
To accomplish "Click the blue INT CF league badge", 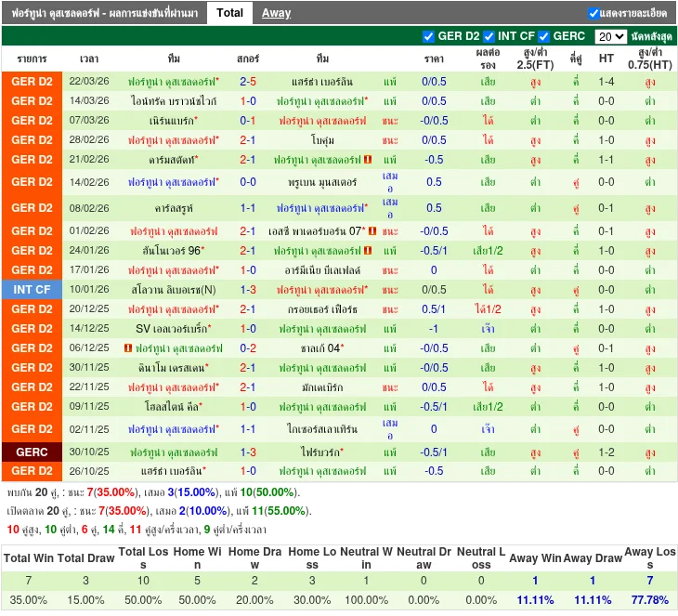I will click(33, 290).
